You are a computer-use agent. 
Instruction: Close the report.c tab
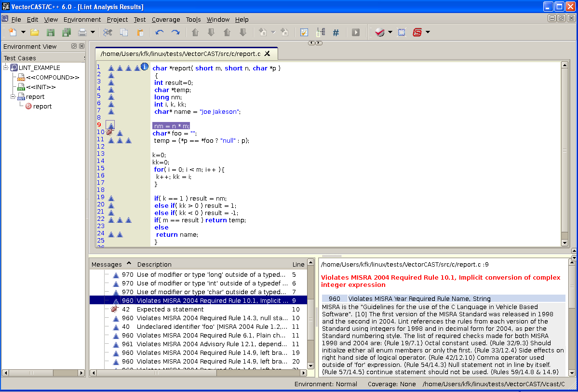point(268,54)
